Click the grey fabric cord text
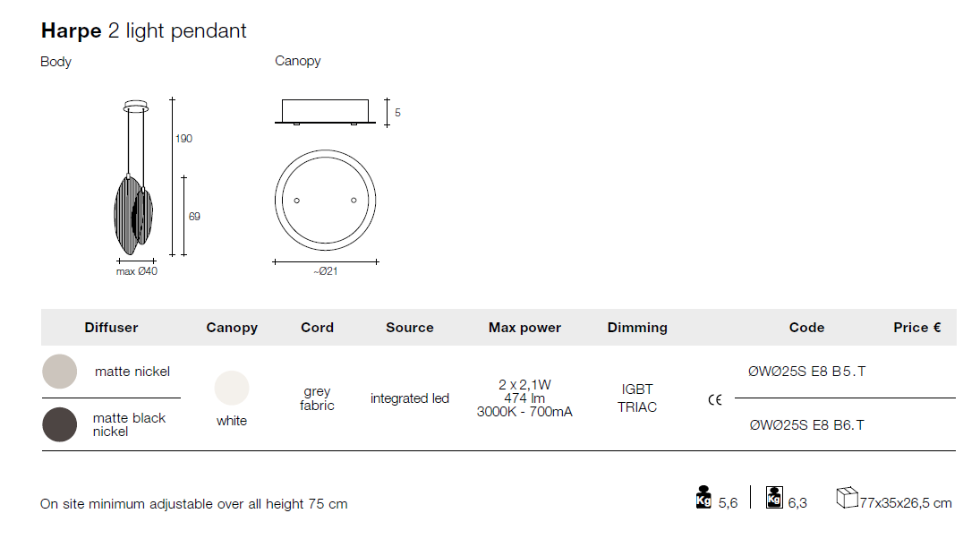 [x=317, y=398]
